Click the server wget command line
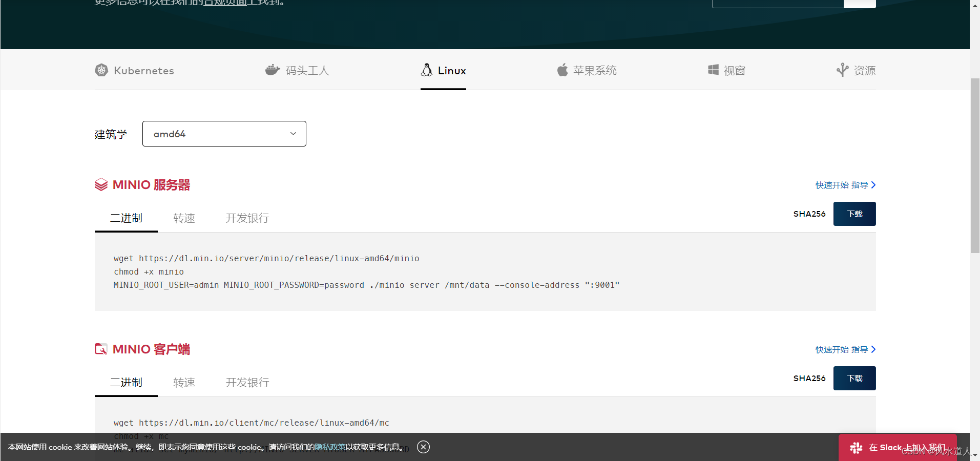The width and height of the screenshot is (980, 461). pyautogui.click(x=266, y=258)
